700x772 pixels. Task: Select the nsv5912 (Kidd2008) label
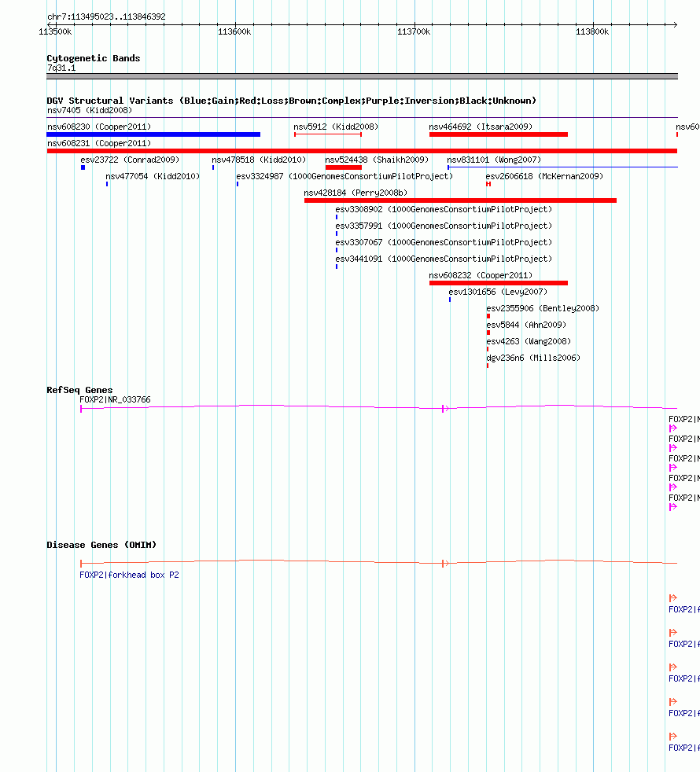click(x=336, y=127)
